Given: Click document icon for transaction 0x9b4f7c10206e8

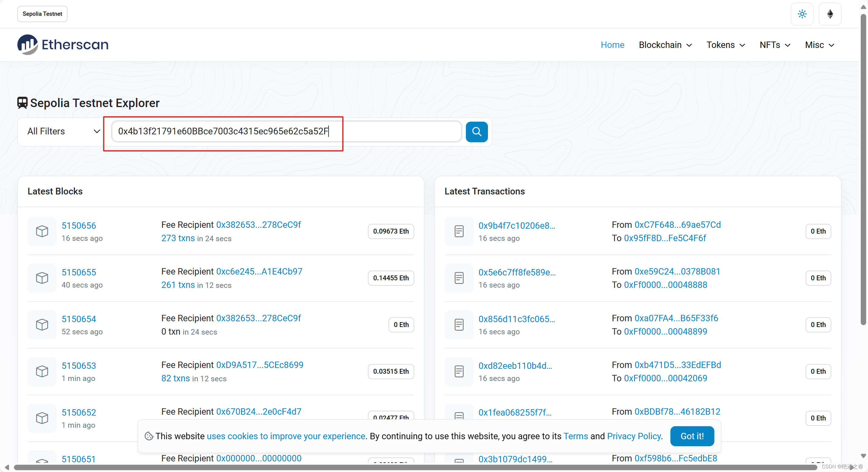Looking at the screenshot, I should click(x=459, y=231).
